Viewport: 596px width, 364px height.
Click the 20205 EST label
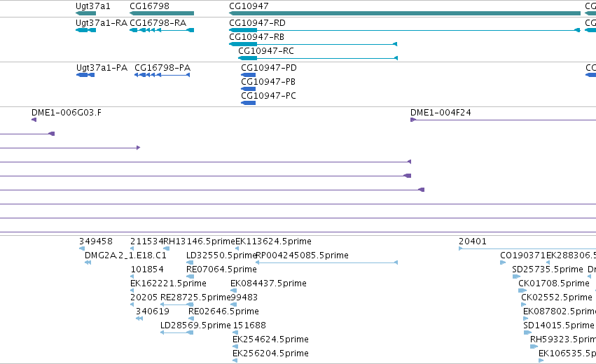pyautogui.click(x=144, y=297)
